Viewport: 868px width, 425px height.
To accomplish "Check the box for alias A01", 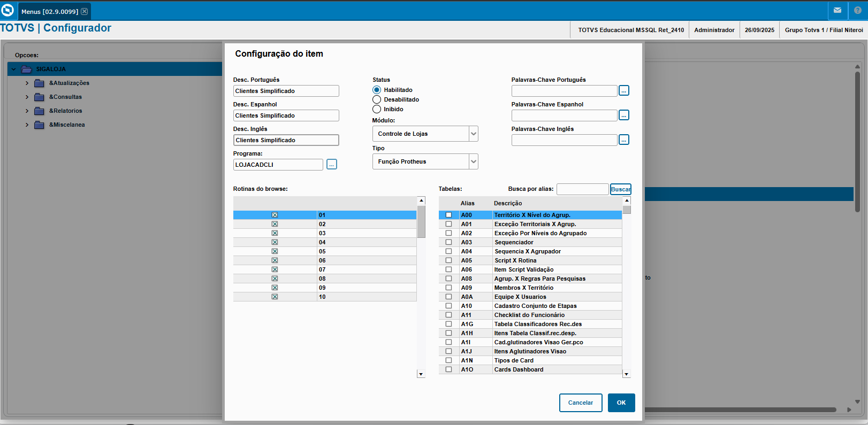I will coord(449,225).
